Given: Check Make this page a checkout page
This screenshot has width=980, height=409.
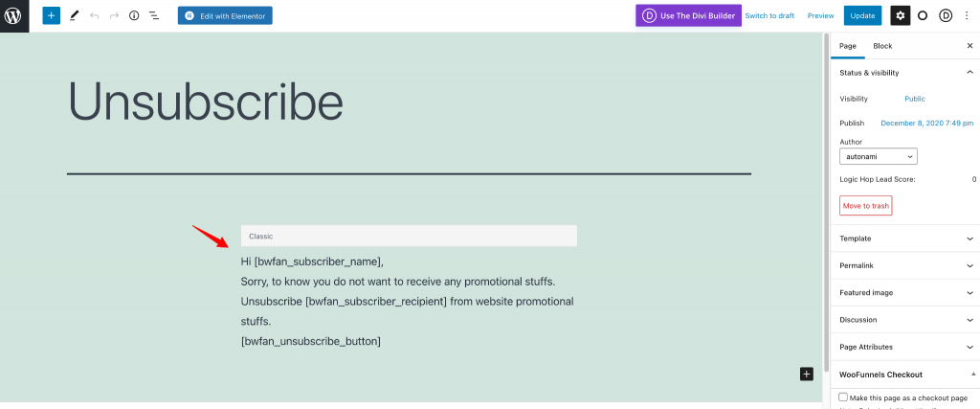Looking at the screenshot, I should [844, 398].
